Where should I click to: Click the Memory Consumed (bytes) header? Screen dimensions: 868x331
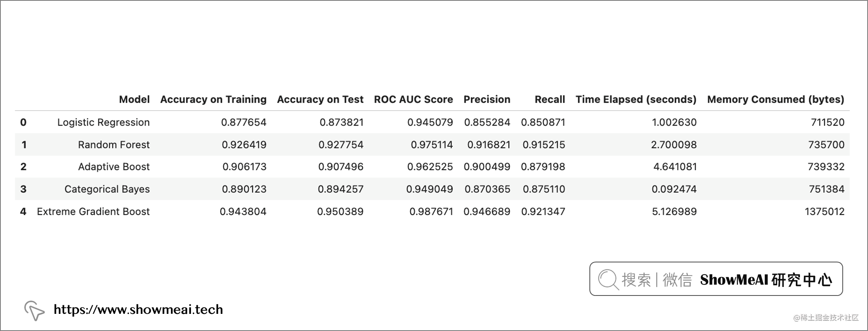pos(776,100)
